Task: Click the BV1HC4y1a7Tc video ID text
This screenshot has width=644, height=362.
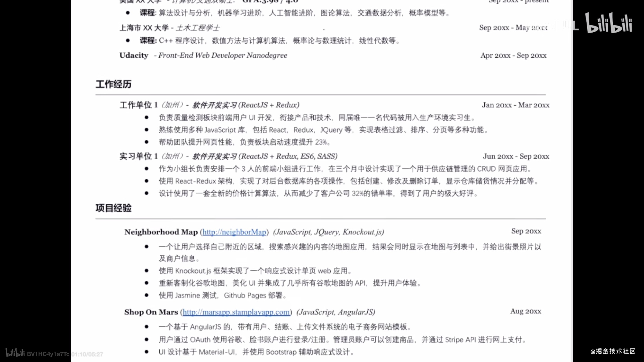Action: click(48, 354)
